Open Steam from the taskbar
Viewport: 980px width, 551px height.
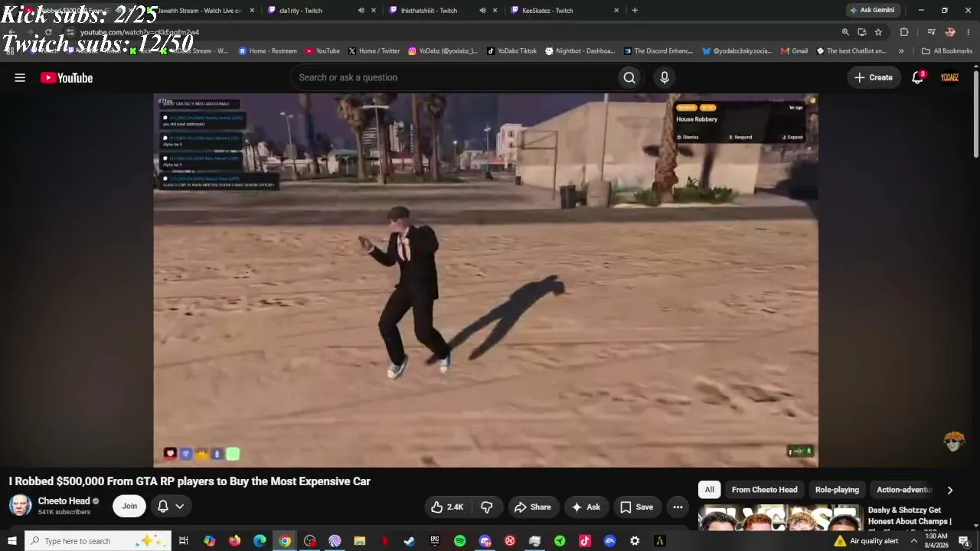point(410,541)
